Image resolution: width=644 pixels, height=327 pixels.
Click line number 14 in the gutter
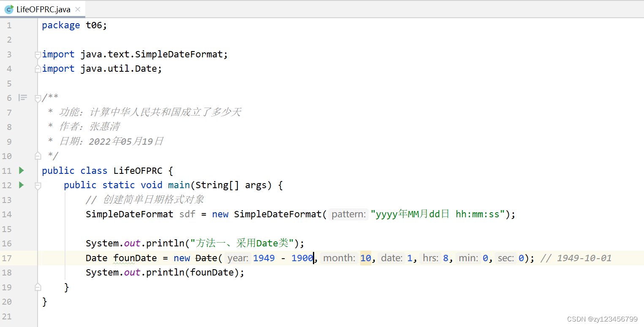pos(7,214)
